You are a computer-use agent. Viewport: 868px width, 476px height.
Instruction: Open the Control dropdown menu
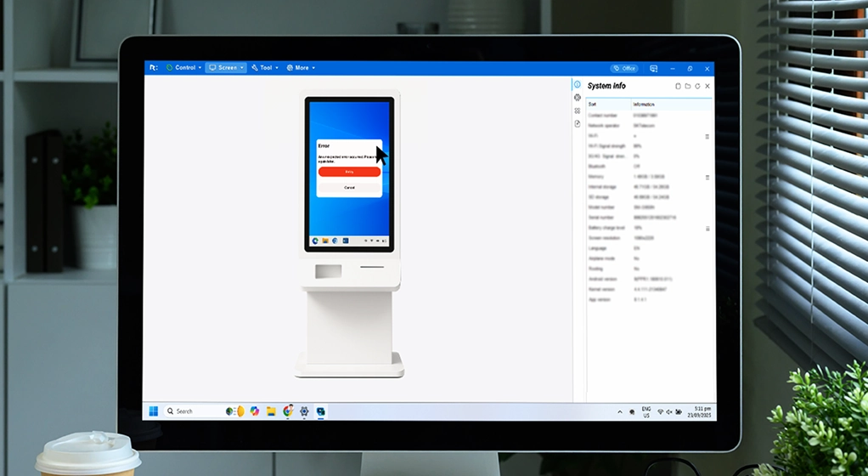[183, 68]
